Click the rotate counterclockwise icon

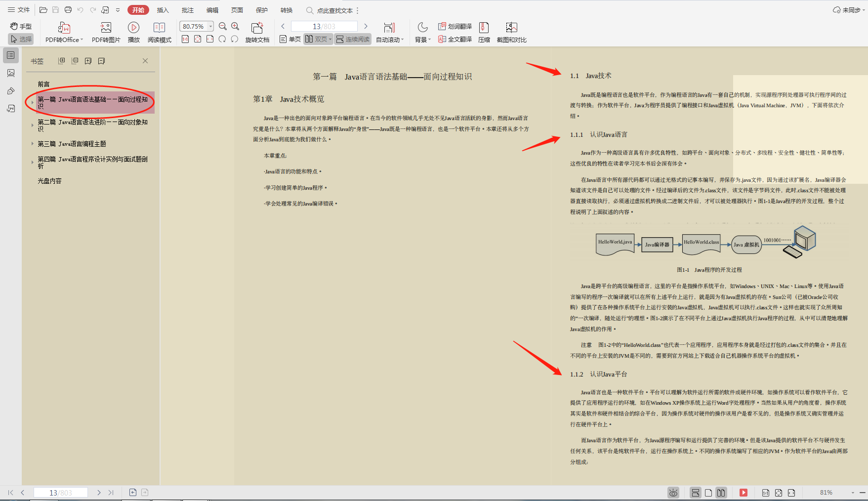(x=235, y=39)
